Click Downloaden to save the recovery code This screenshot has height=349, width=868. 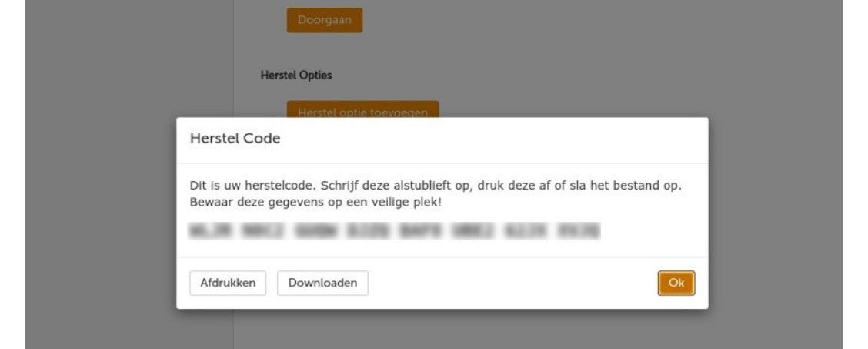pos(322,283)
